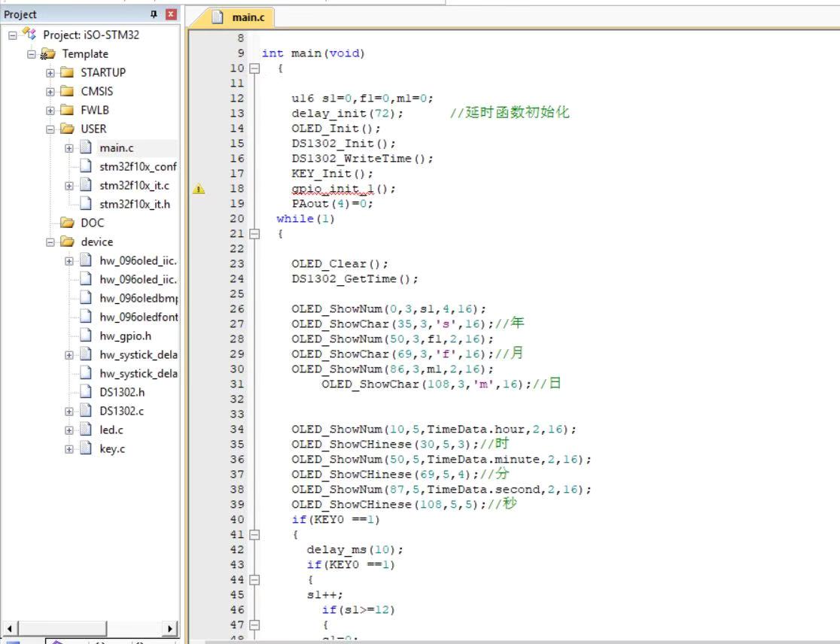Select the STARTUP folder icon
840x644 pixels.
tap(67, 71)
